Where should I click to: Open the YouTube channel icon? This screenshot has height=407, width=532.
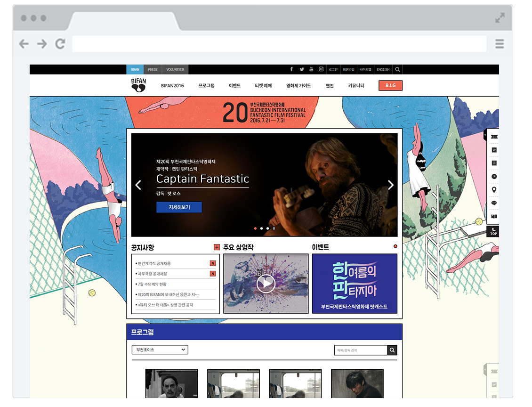tap(311, 69)
